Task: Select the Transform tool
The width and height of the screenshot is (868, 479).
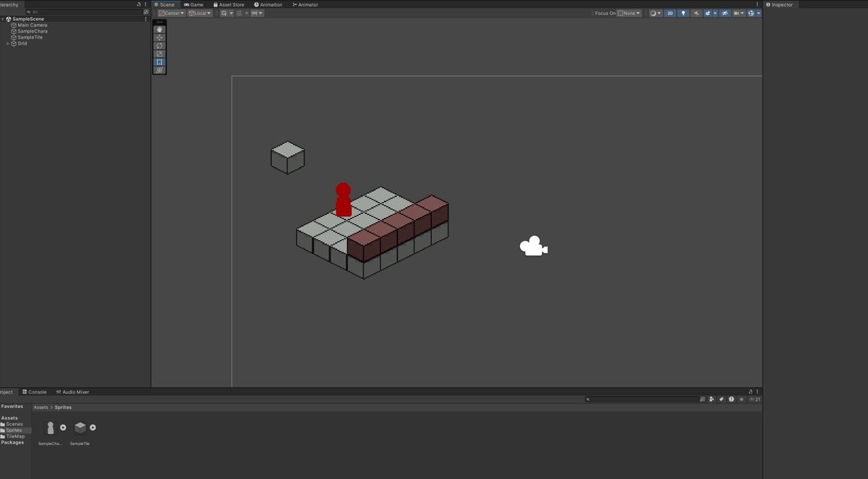Action: [160, 70]
